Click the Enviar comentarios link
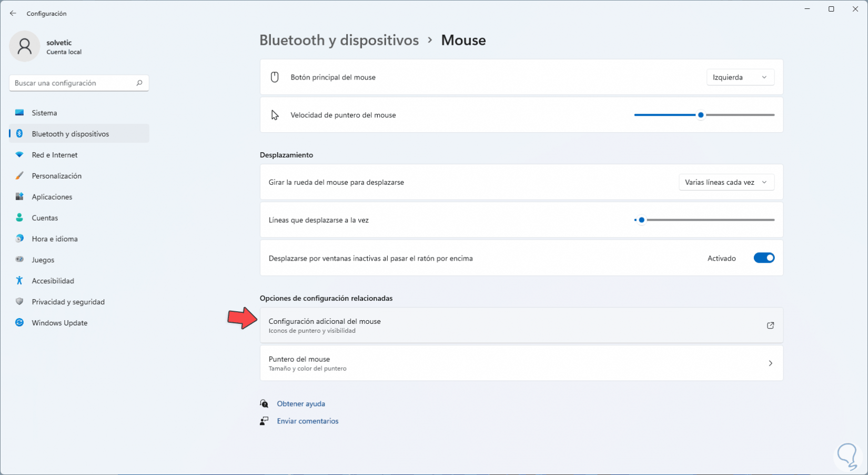Screen dimensions: 868x475 (x=308, y=421)
